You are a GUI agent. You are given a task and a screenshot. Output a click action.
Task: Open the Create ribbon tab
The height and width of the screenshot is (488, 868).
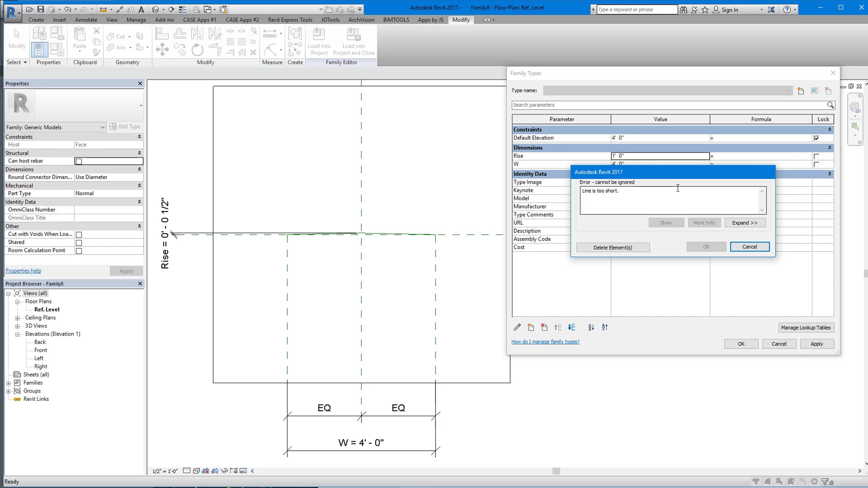[36, 20]
